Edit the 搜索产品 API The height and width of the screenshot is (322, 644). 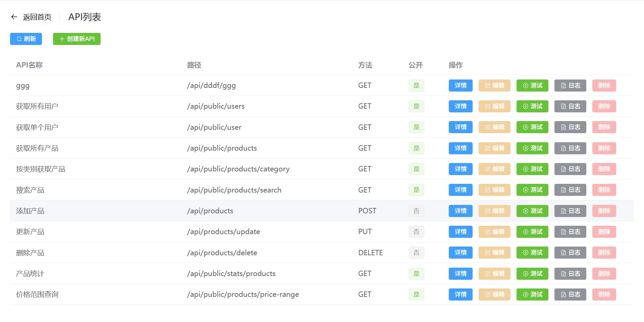click(x=494, y=190)
